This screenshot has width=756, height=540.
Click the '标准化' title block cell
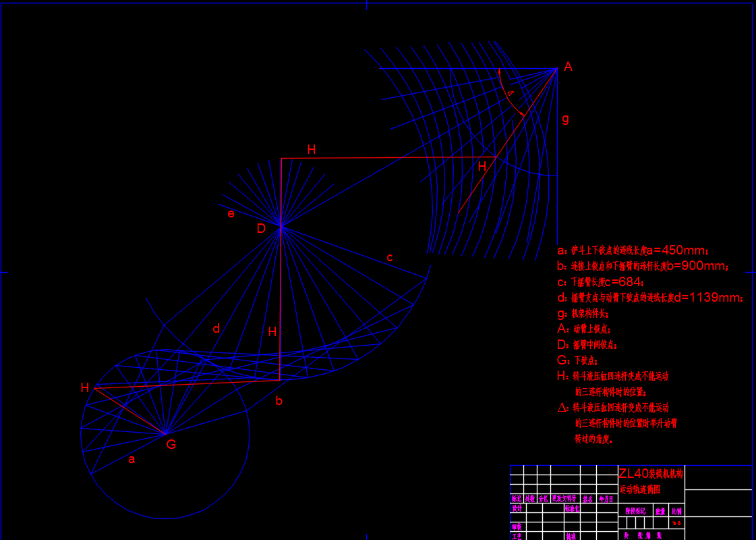pos(572,508)
